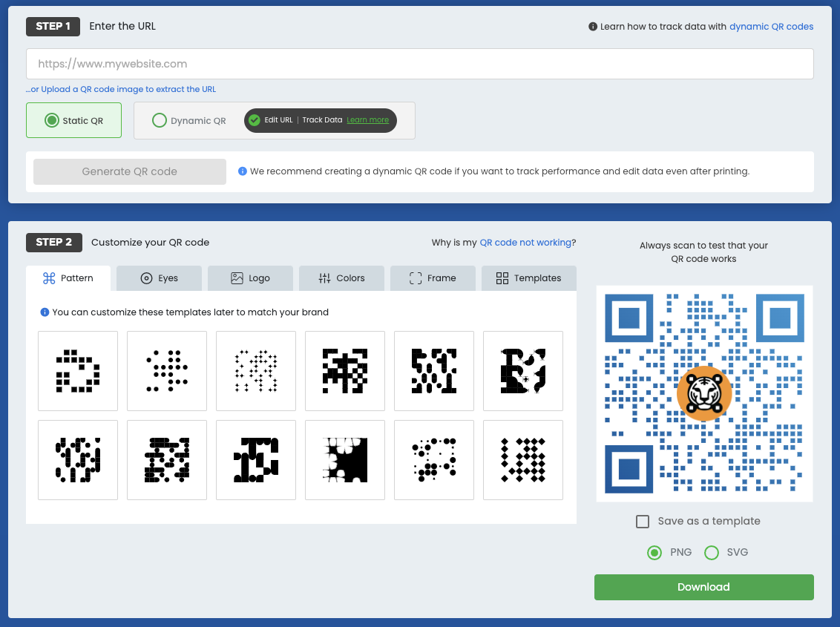Switch to the Eyes tab

point(159,278)
